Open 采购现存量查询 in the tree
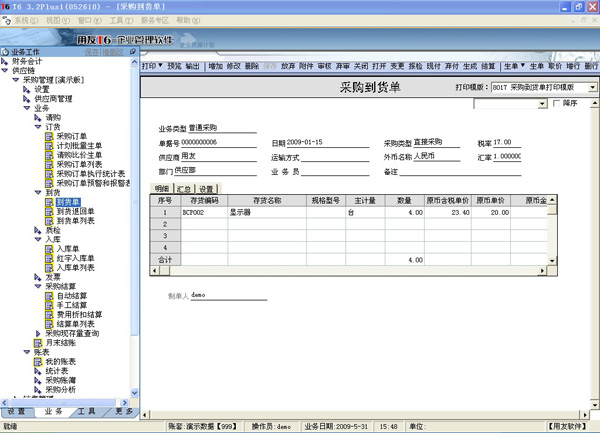The width and height of the screenshot is (600, 433). coord(72,333)
